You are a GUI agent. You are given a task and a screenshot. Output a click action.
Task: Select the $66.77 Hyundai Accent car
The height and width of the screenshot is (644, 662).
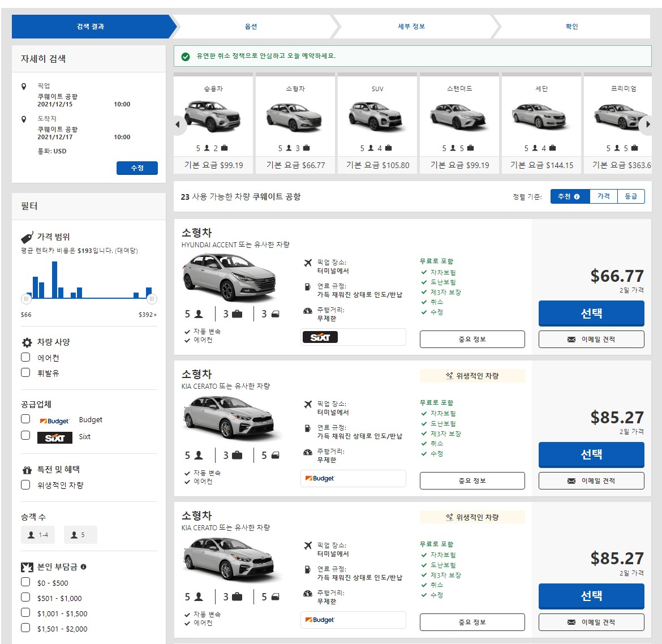click(591, 314)
